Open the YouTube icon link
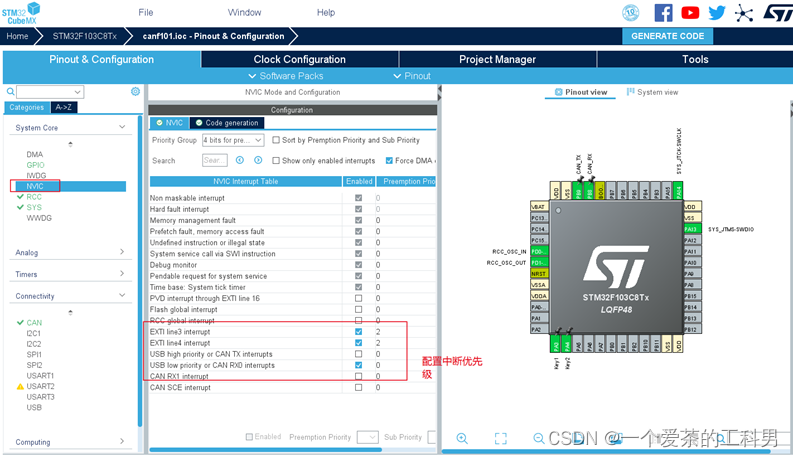 pyautogui.click(x=690, y=13)
